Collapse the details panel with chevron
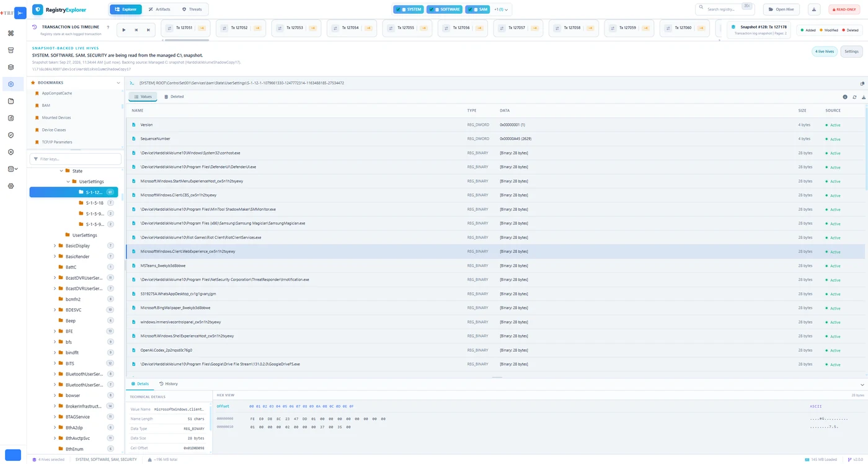The image size is (868, 464). point(862,385)
